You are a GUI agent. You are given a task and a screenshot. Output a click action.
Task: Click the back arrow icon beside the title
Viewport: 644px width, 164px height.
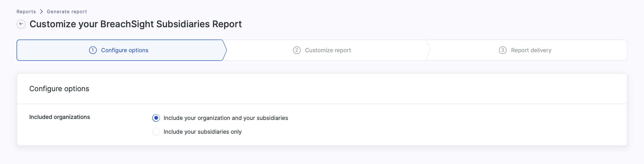tap(21, 24)
